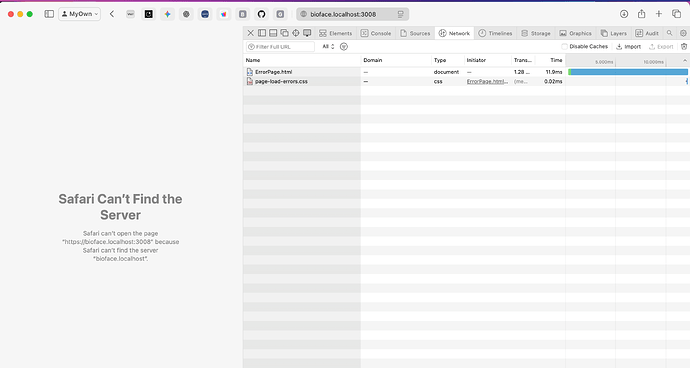The image size is (690, 368).
Task: Select the Network tab
Action: point(455,33)
